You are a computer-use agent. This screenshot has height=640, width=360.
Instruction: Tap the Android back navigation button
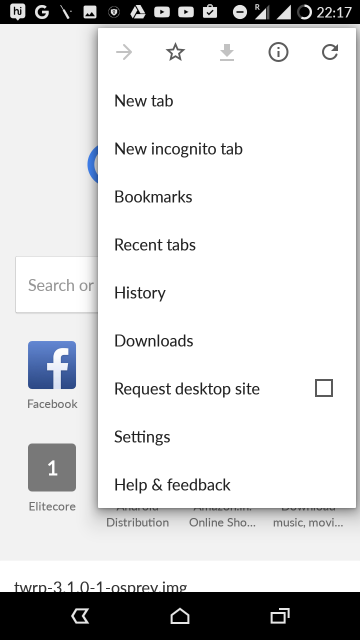pyautogui.click(x=80, y=616)
